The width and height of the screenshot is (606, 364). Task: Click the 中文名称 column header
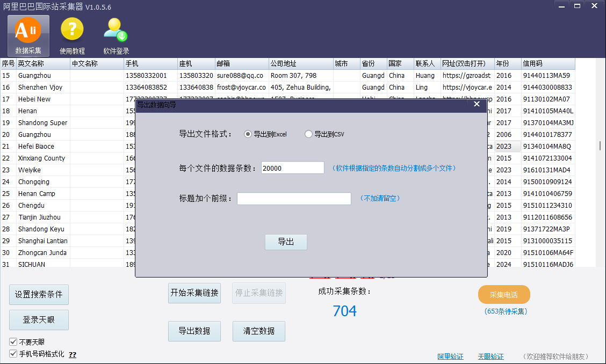(x=97, y=64)
